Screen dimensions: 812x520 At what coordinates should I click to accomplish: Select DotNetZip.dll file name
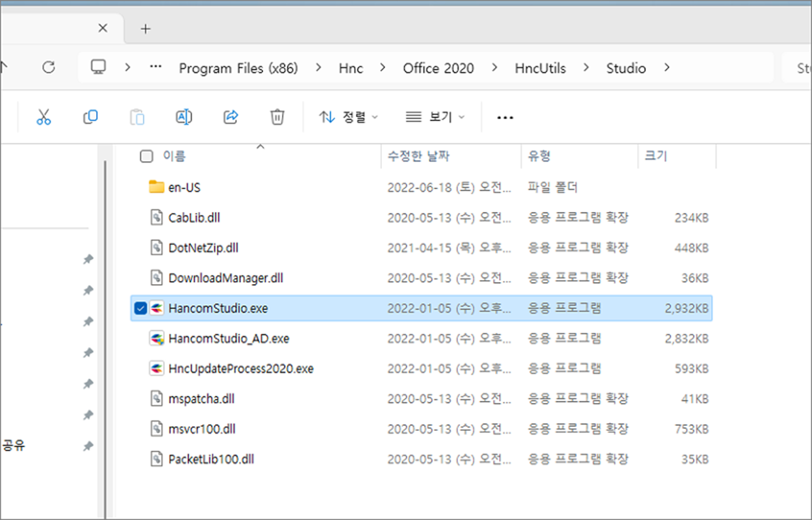click(x=203, y=248)
